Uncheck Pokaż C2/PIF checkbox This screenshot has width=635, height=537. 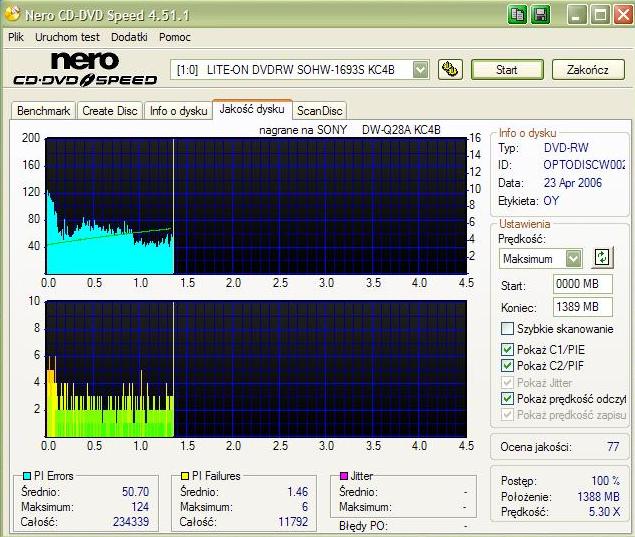pyautogui.click(x=507, y=365)
